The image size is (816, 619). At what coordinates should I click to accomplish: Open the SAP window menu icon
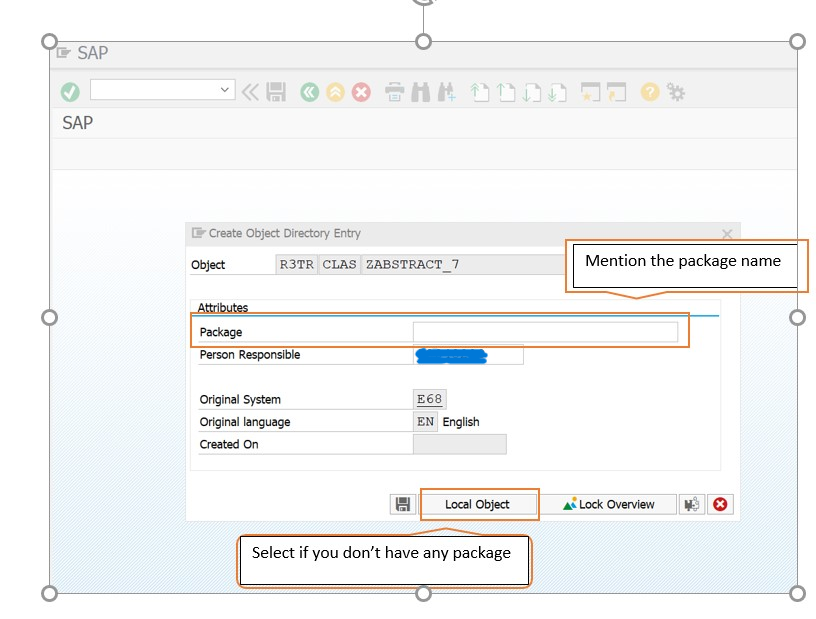click(65, 53)
